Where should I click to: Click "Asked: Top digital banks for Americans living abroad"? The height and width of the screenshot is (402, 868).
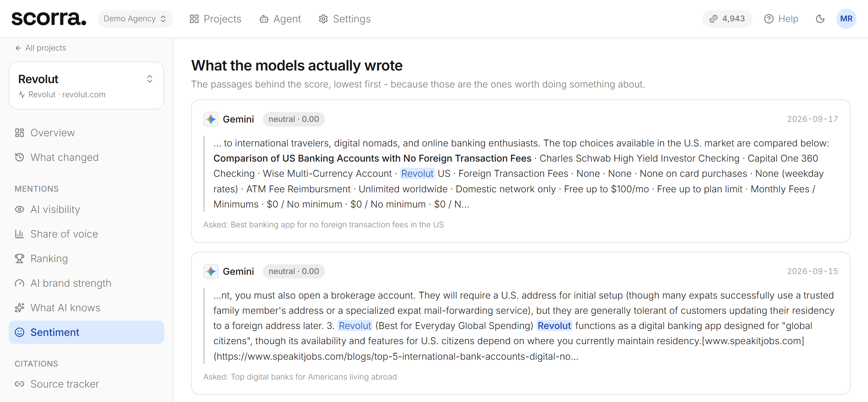pyautogui.click(x=300, y=377)
